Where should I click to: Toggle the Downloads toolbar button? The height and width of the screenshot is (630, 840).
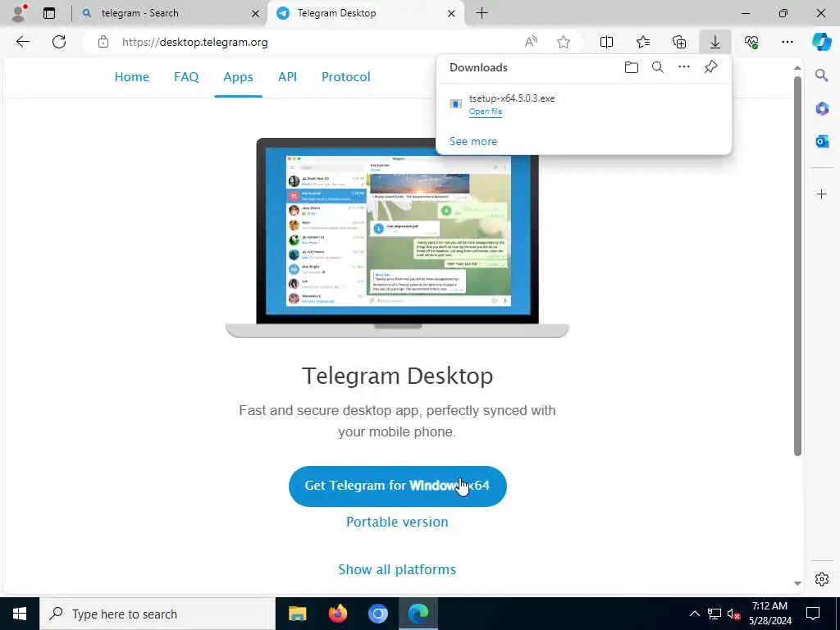pyautogui.click(x=715, y=42)
